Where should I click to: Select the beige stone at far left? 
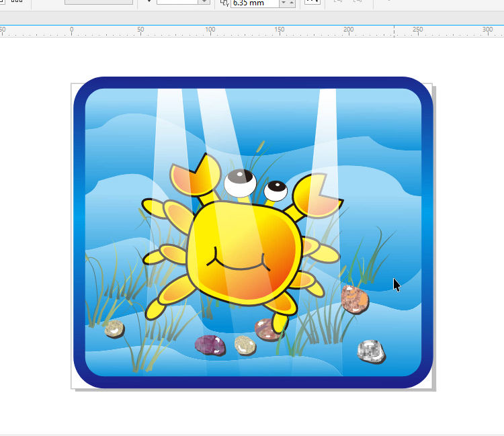click(114, 329)
